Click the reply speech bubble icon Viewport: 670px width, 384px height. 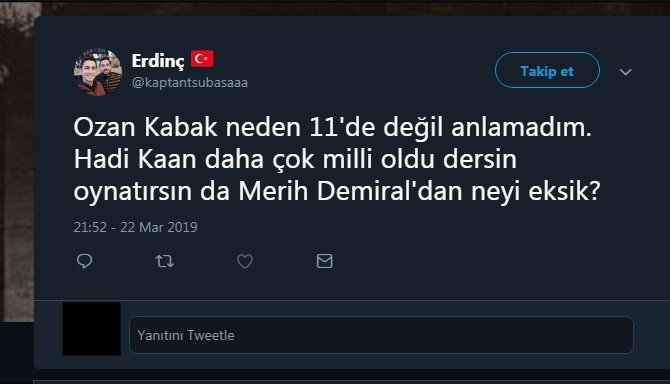click(84, 261)
